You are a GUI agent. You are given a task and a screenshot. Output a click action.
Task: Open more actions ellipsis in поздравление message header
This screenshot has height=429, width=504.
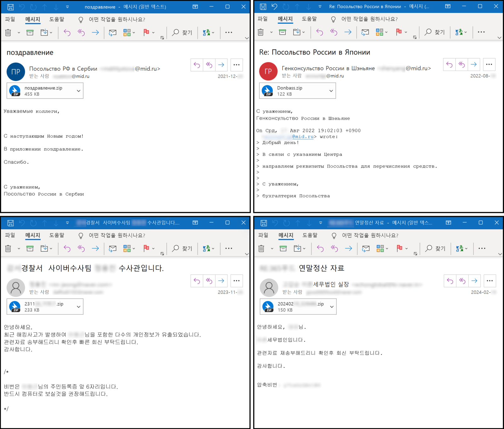point(237,65)
